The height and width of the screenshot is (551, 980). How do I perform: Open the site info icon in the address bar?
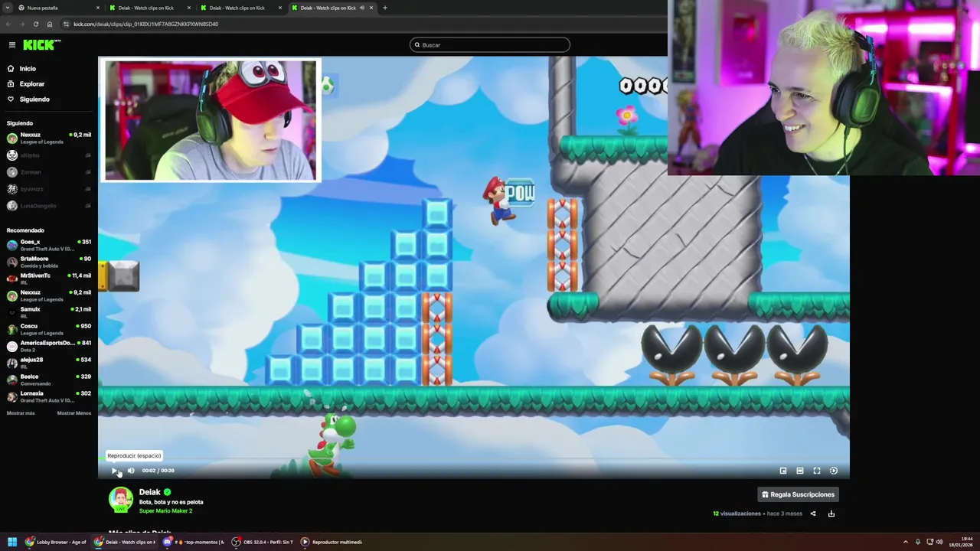(66, 24)
